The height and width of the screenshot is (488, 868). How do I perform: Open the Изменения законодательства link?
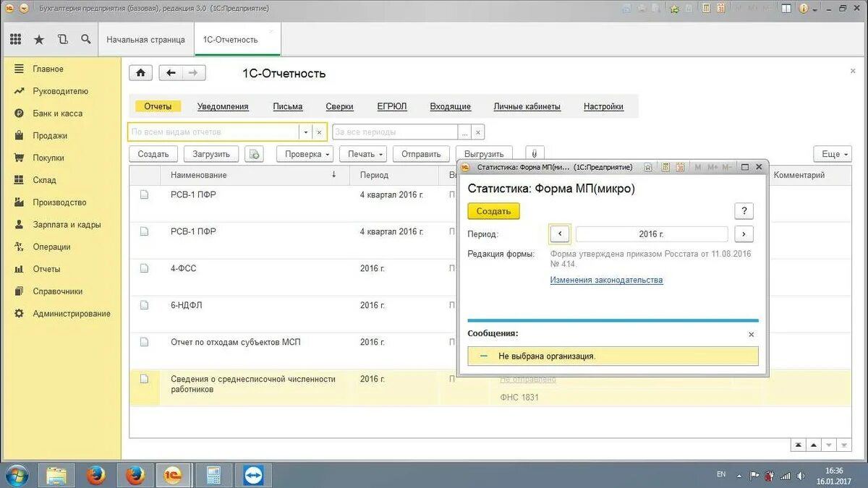tap(606, 280)
